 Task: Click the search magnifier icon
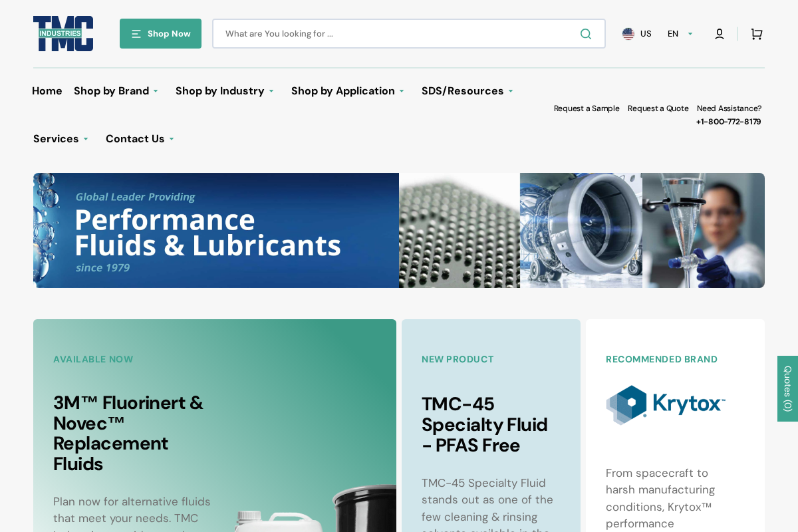(585, 33)
